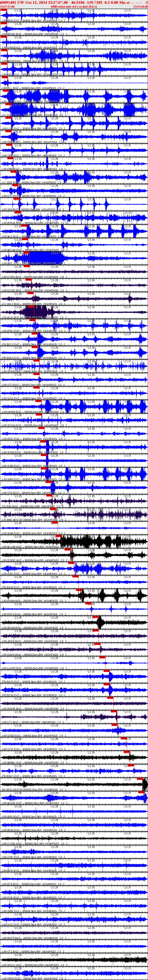This screenshot has height=980, width=148.
Task: Select the UW MCW EHZ trace label
Action: pos(34,61)
